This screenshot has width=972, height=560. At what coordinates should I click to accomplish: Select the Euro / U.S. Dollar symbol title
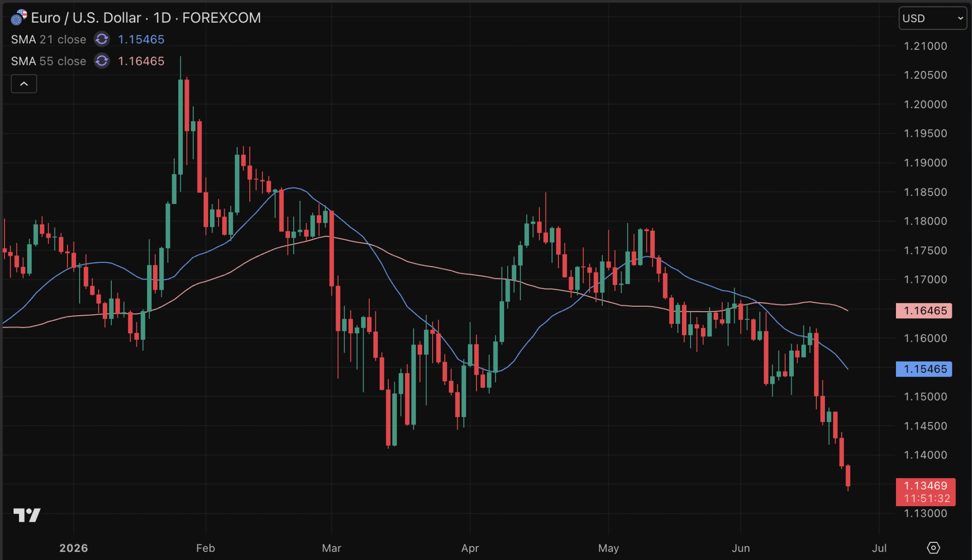coord(146,18)
